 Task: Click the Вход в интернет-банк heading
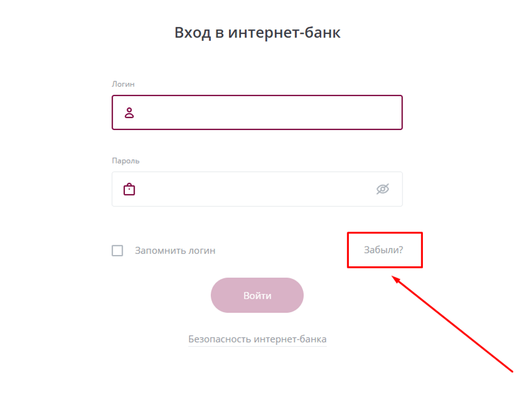point(257,33)
